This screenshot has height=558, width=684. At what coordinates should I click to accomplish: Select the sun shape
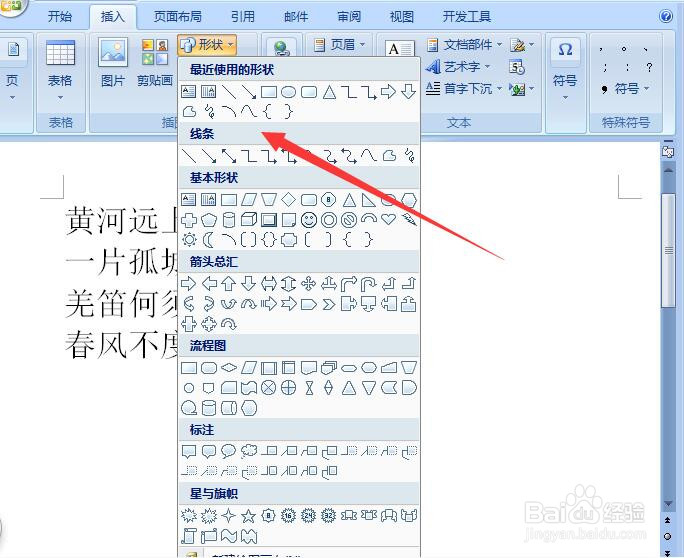[189, 240]
